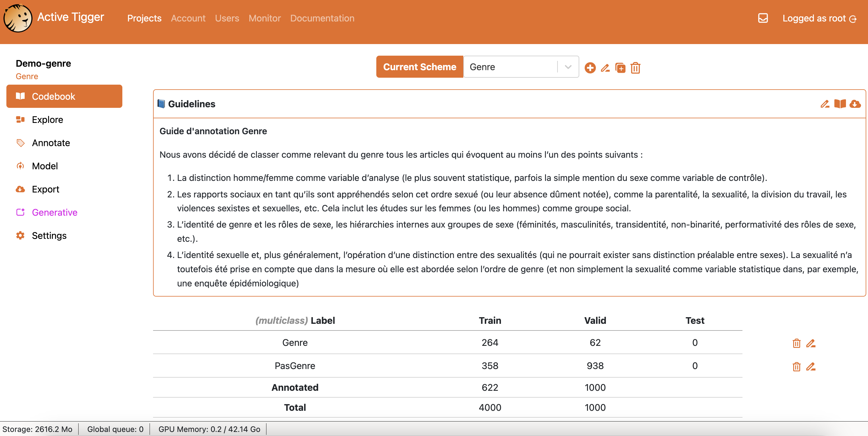Open the Export section
The image size is (868, 436).
click(x=64, y=189)
